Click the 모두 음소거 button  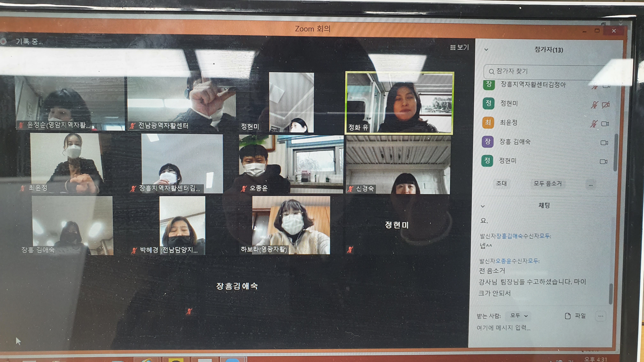[548, 184]
